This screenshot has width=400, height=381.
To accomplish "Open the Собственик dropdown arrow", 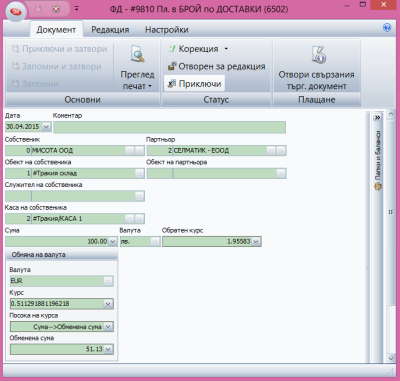I will click(129, 151).
